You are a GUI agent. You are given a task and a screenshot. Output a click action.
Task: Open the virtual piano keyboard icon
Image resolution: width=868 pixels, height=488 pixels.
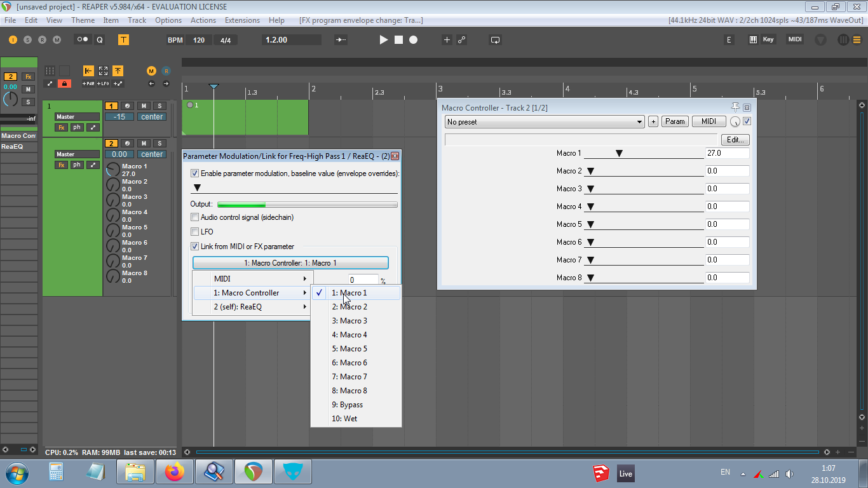pyautogui.click(x=753, y=39)
